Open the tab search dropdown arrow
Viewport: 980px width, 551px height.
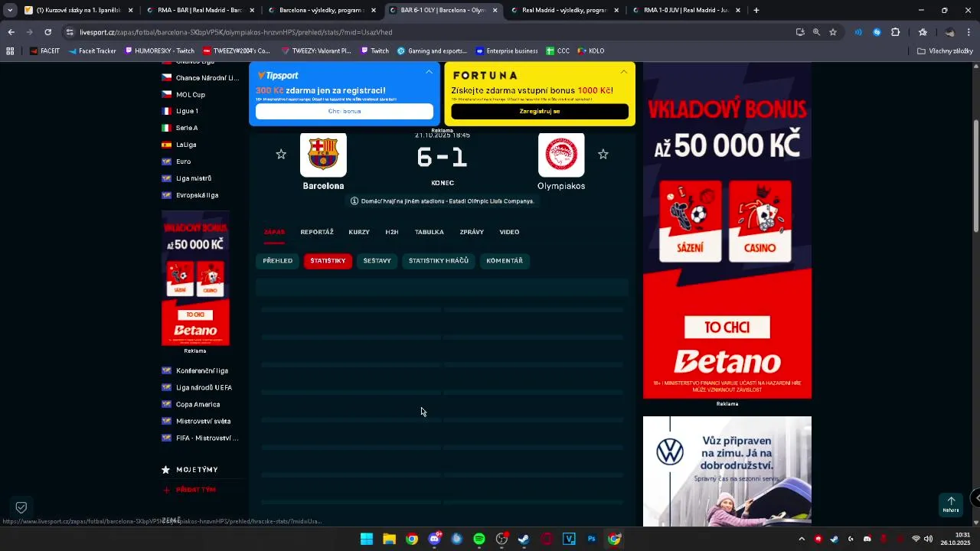pos(10,11)
